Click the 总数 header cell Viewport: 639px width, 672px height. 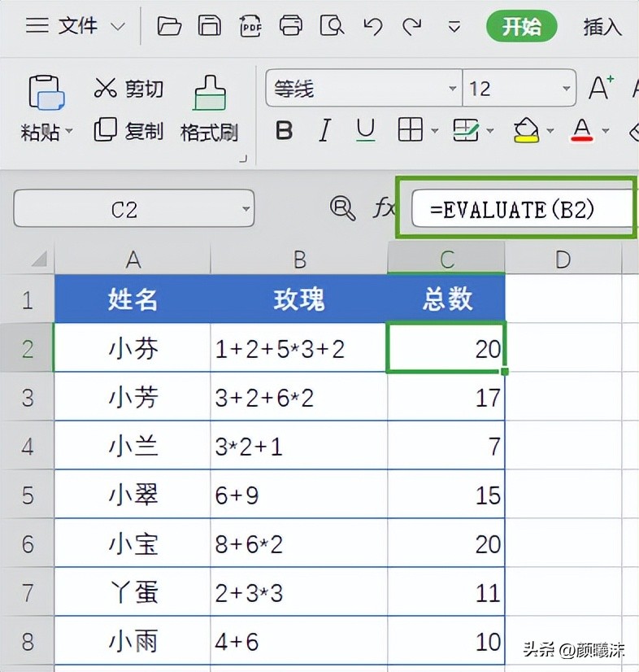[x=446, y=299]
